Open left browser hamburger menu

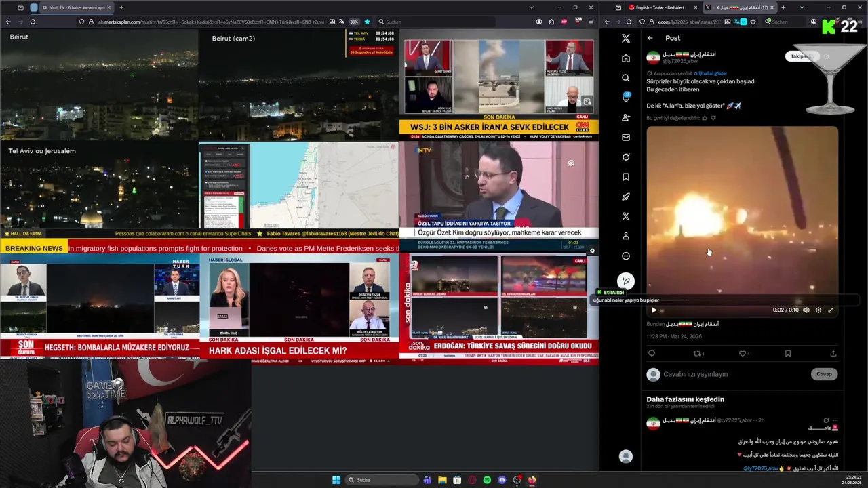pyautogui.click(x=590, y=22)
